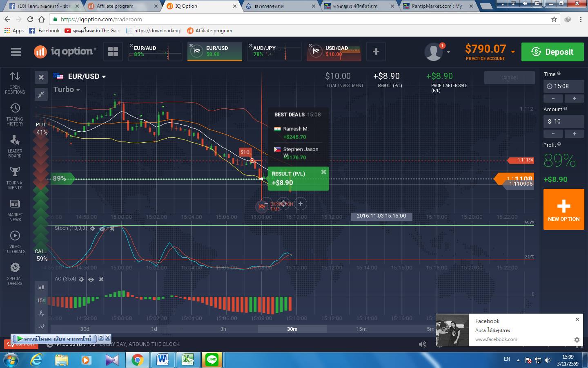The image size is (588, 368).
Task: Click the Time field showing 15:08
Action: point(563,86)
